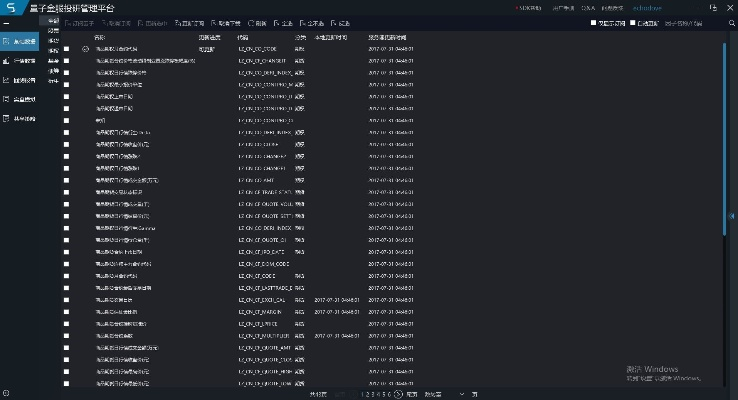The height and width of the screenshot is (400, 738).
Task: Click the first button in the top toolbar
Action: click(x=79, y=21)
